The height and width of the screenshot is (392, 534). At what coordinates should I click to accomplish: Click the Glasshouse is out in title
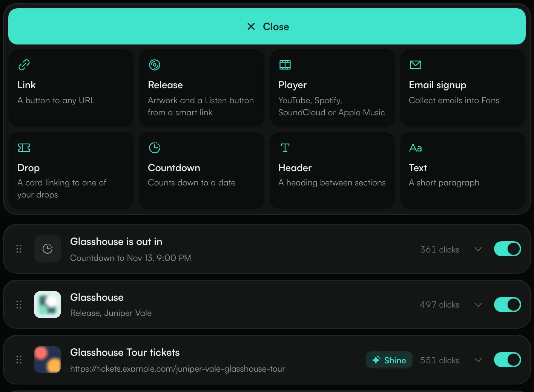tap(116, 242)
